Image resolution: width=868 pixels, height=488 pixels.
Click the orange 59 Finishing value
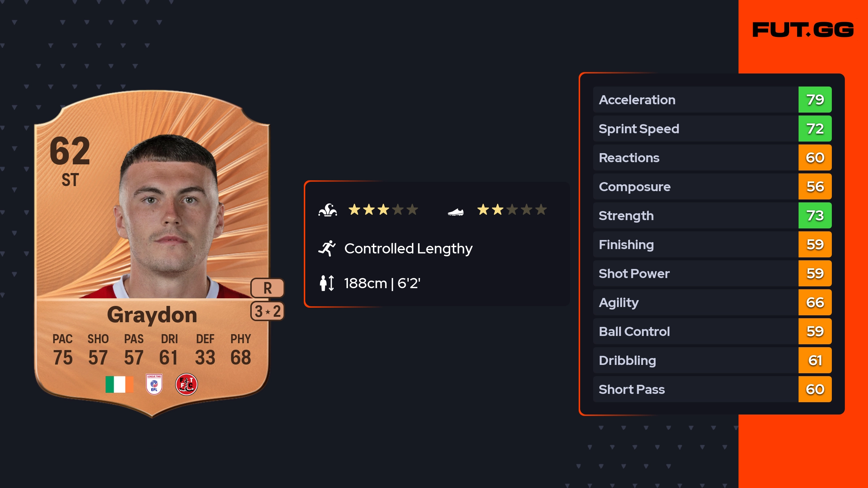point(815,245)
